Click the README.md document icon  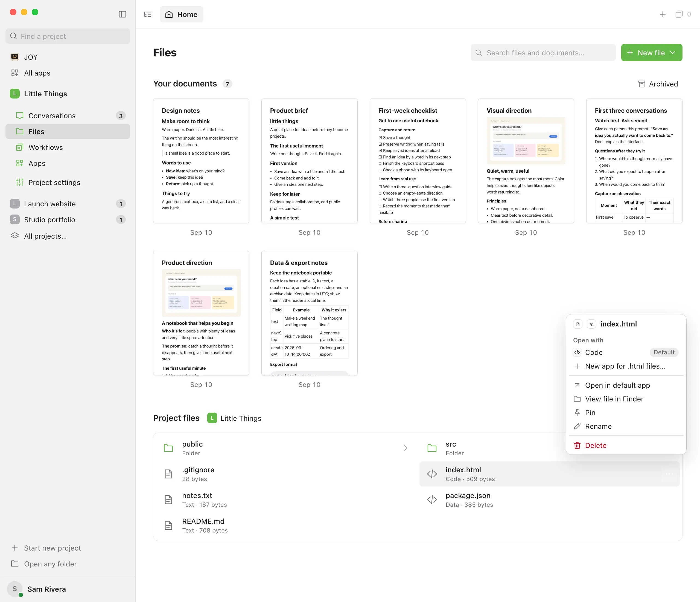[168, 525]
